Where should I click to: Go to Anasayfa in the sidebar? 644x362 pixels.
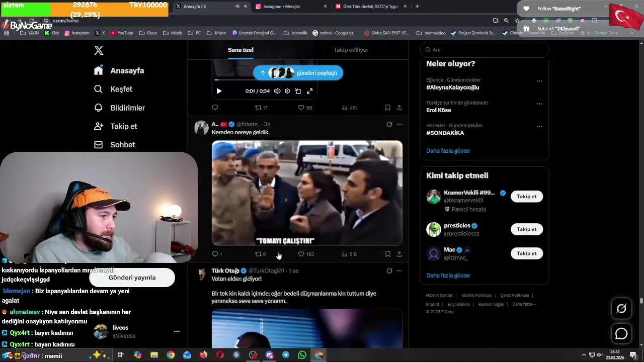tap(119, 71)
